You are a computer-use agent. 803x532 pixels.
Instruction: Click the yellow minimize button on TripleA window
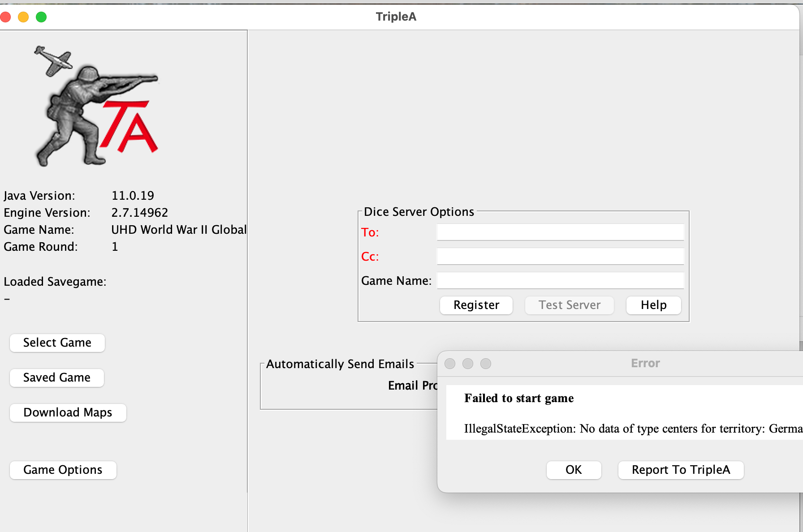[x=23, y=17]
